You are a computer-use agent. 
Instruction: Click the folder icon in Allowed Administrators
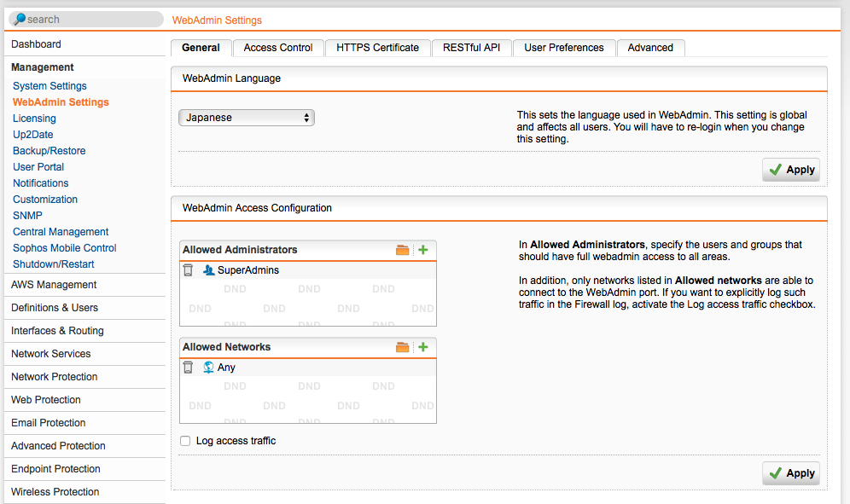(403, 250)
